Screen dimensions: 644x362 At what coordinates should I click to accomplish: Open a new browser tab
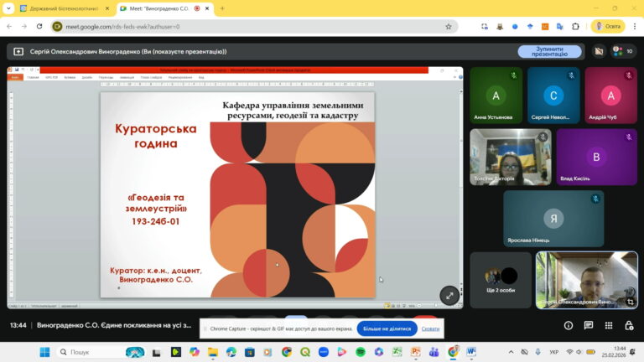tap(222, 8)
